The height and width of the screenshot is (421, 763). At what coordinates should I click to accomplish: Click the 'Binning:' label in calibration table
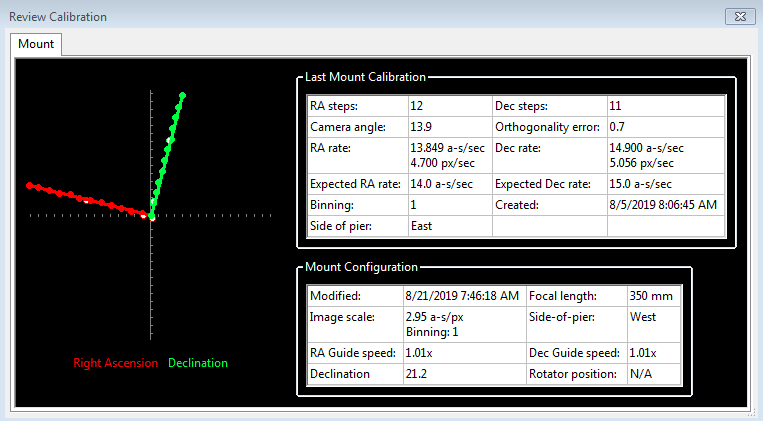tap(330, 205)
